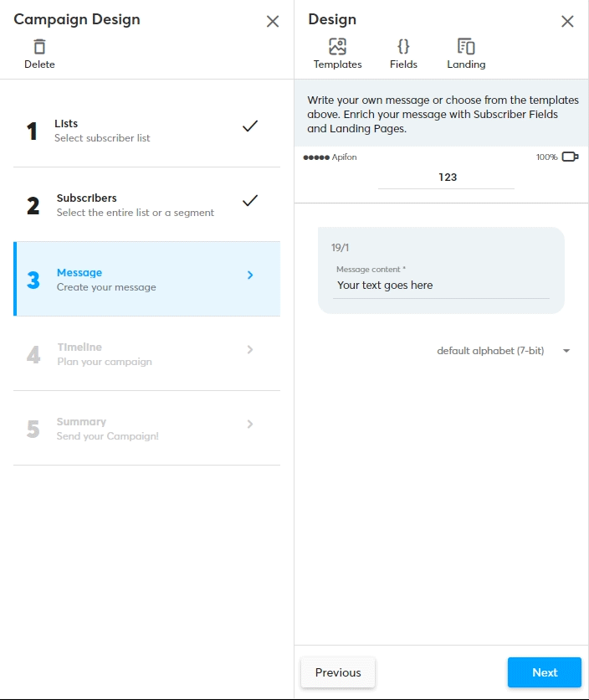The width and height of the screenshot is (589, 700).
Task: Open the Landing pages icon
Action: [x=466, y=46]
